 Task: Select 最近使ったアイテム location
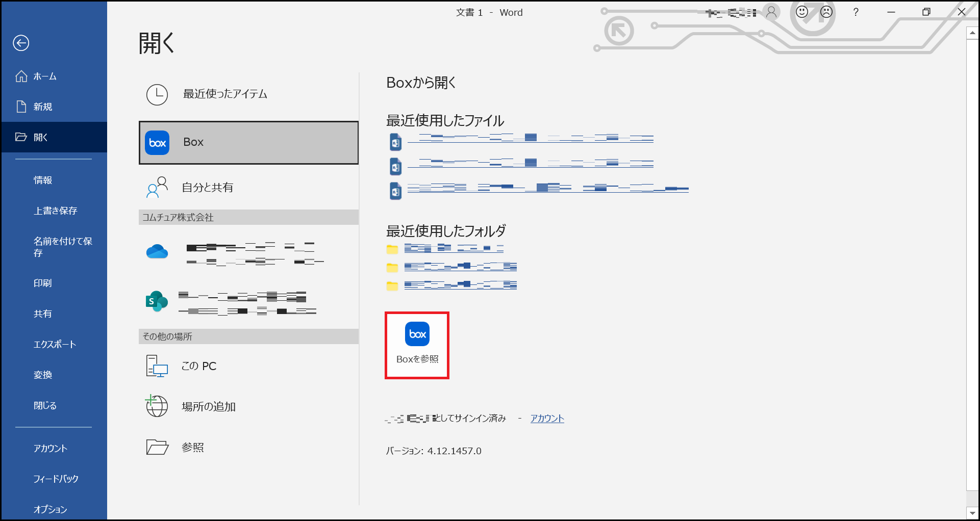tap(248, 94)
